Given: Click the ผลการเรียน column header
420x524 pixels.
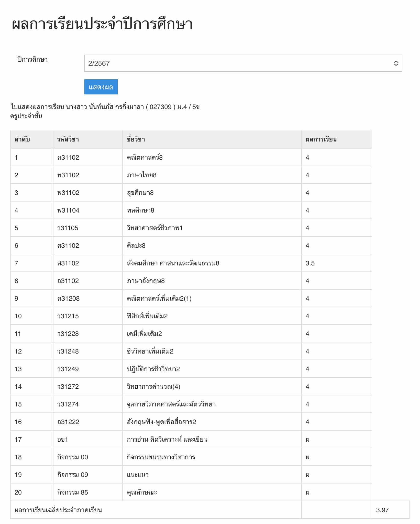Looking at the screenshot, I should coord(321,139).
